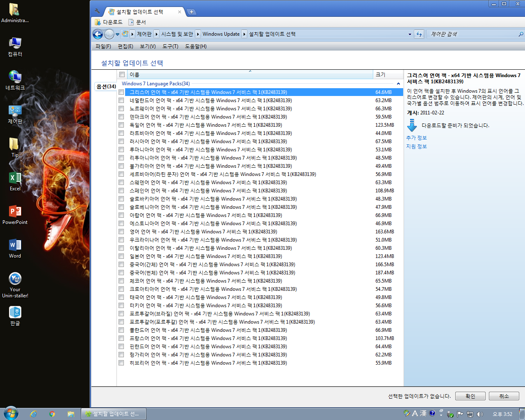Click the IME help question mark icon
The image size is (525, 420).
432,413
